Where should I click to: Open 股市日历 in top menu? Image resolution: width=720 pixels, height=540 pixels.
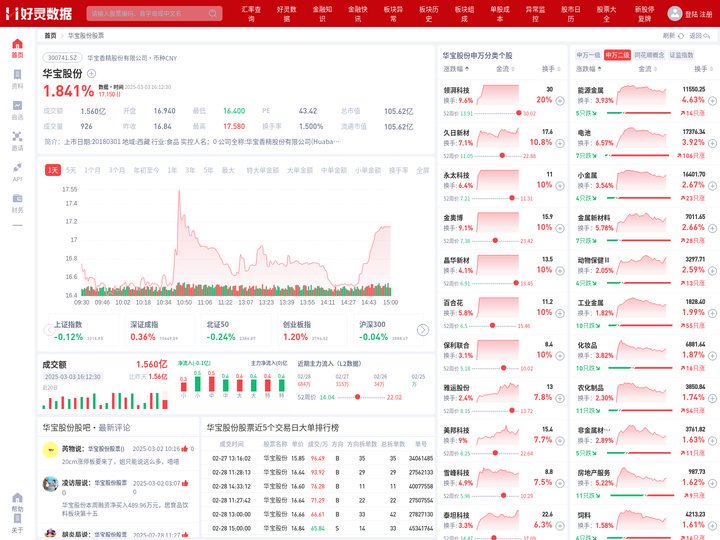pos(571,14)
